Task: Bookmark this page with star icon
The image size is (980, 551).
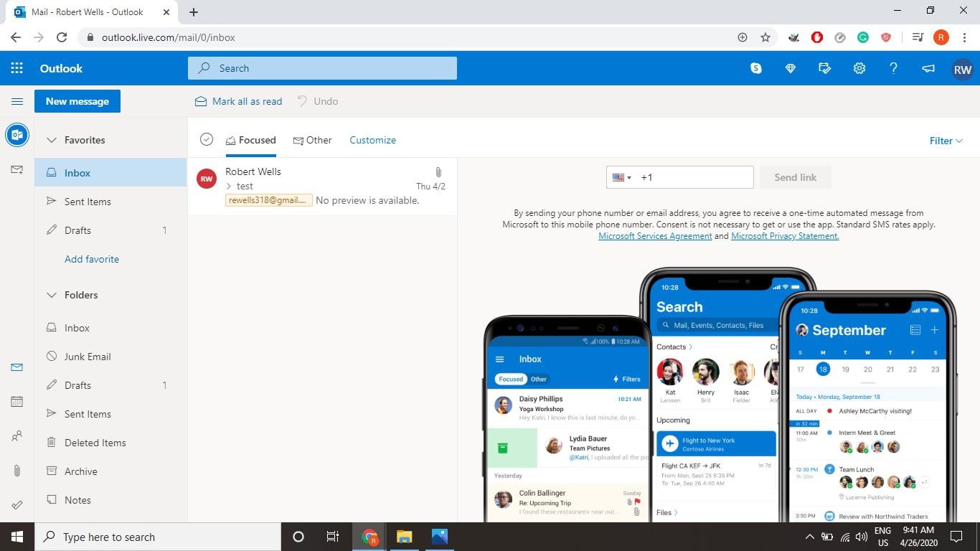Action: [x=765, y=37]
